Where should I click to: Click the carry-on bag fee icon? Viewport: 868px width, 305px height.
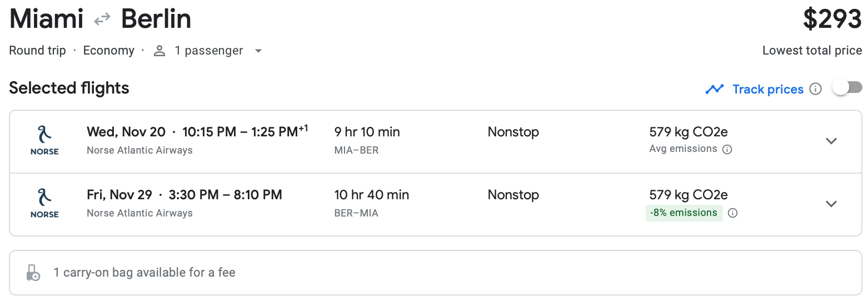pyautogui.click(x=33, y=273)
